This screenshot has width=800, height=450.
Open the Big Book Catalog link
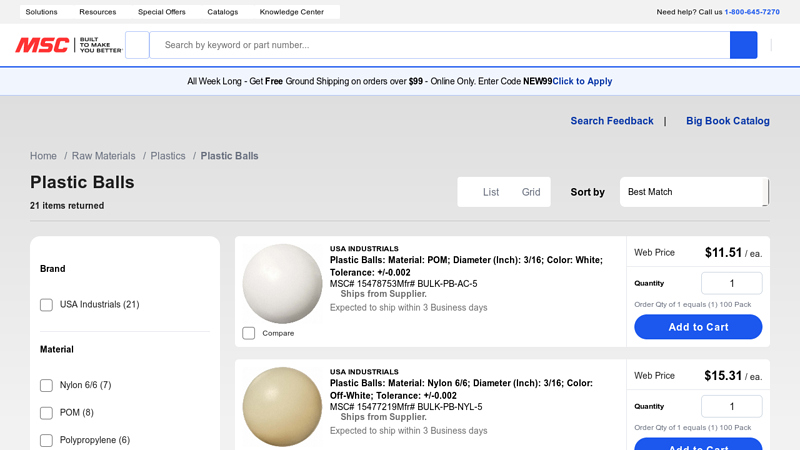pyautogui.click(x=728, y=121)
